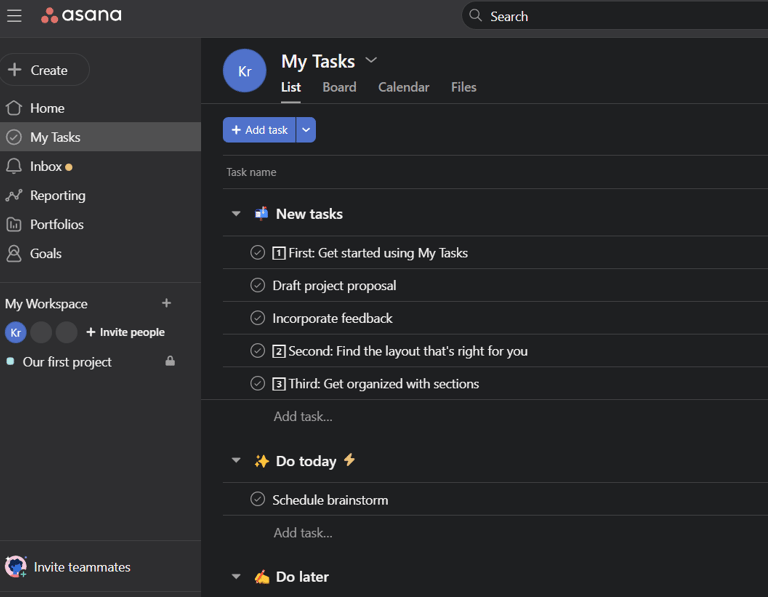
Task: Open the 'Draft project proposal' task
Action: click(x=334, y=286)
